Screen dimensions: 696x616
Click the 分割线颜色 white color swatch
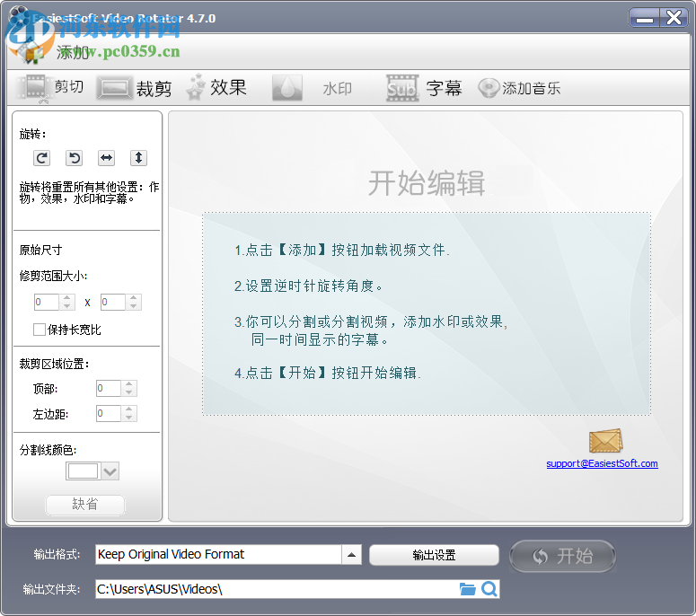(x=83, y=471)
